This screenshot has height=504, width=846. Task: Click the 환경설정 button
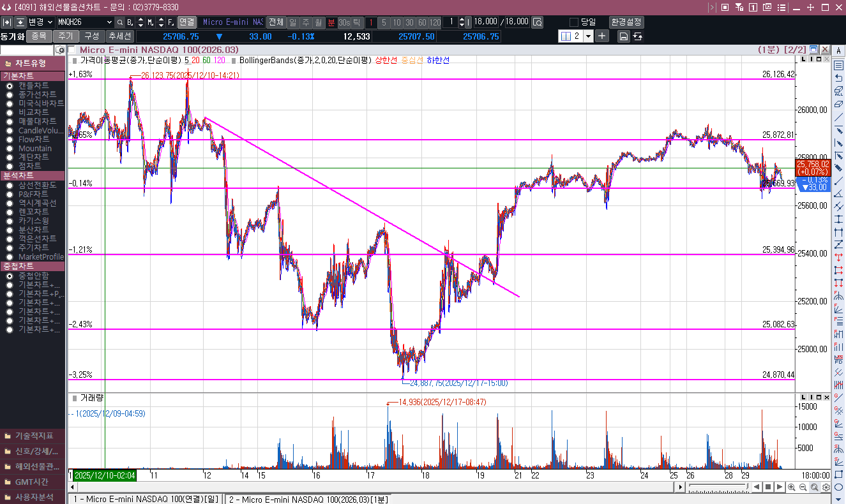626,22
